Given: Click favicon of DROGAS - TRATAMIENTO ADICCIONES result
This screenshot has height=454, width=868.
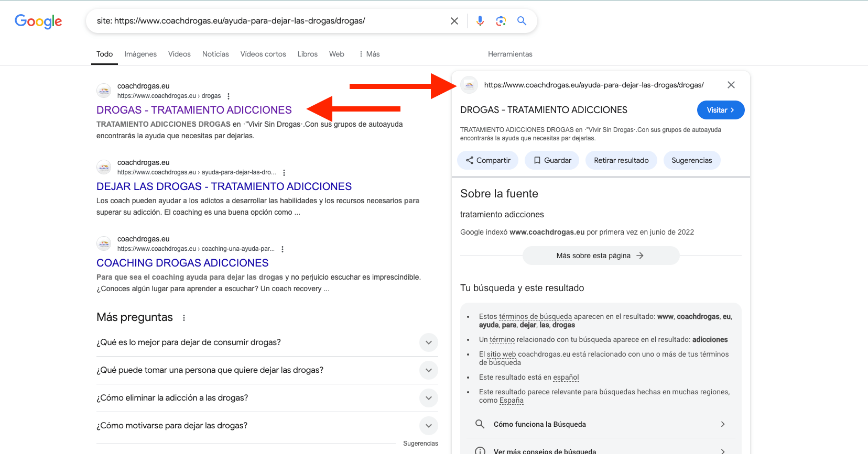Looking at the screenshot, I should (104, 91).
